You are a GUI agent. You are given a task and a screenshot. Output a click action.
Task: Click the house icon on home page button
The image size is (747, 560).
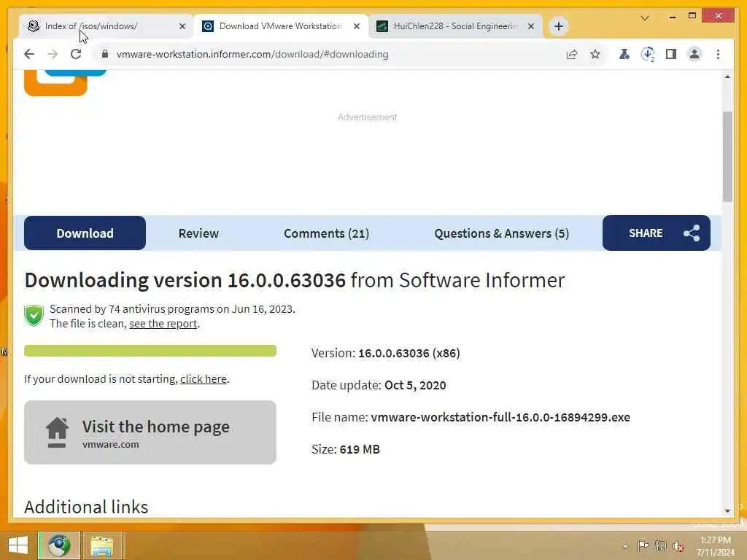point(57,432)
